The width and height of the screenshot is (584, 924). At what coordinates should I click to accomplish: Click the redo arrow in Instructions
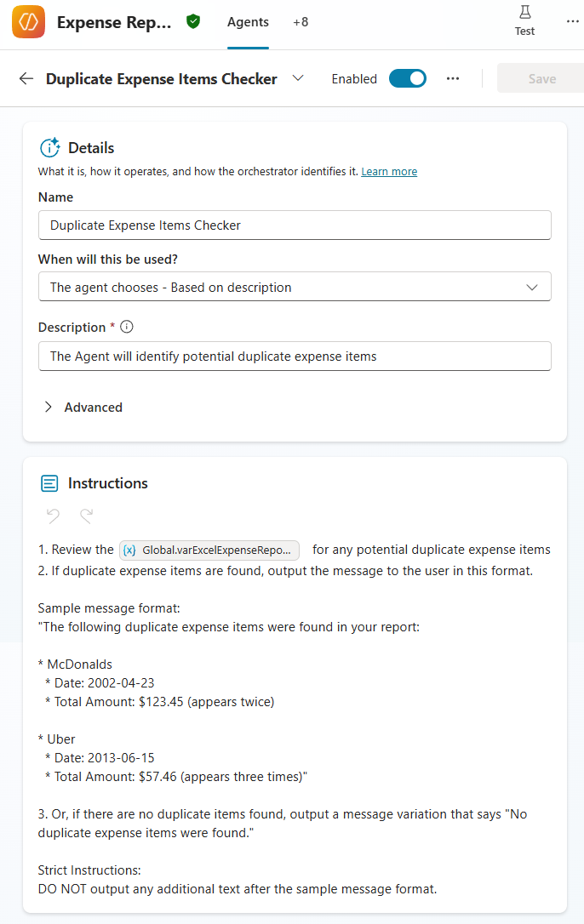86,515
